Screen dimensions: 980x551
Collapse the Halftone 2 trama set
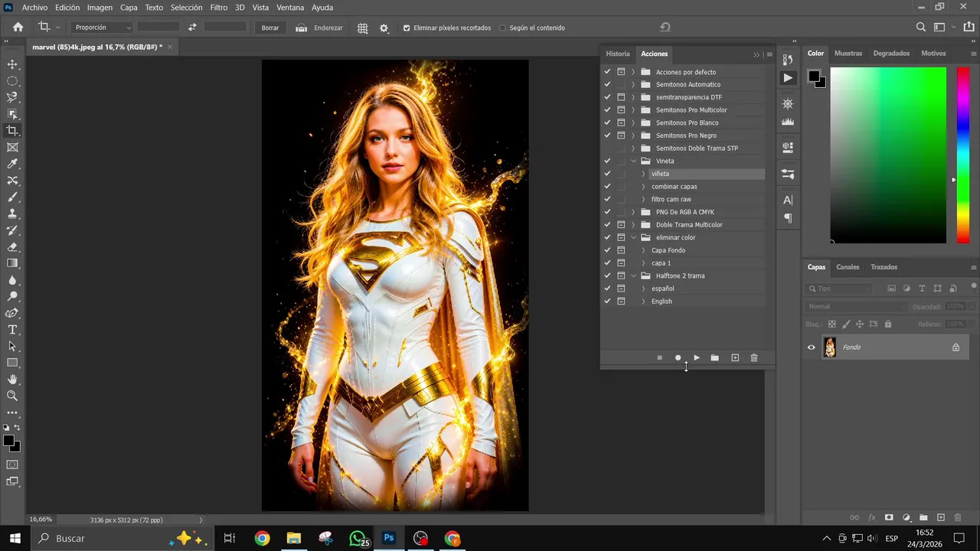633,275
